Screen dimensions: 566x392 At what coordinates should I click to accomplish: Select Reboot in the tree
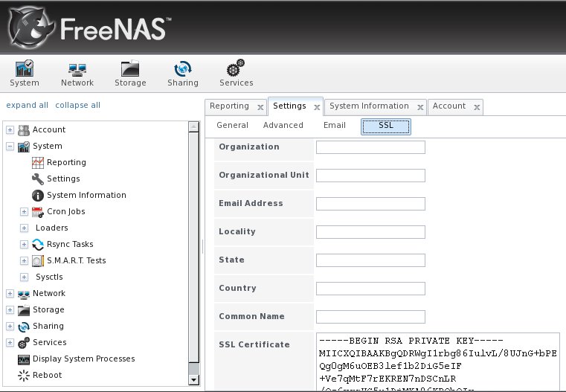point(48,375)
